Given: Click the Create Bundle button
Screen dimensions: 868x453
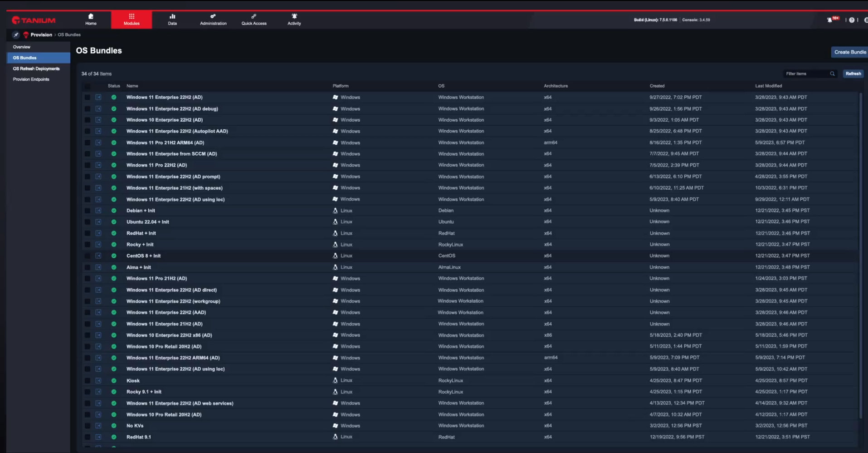Looking at the screenshot, I should click(850, 52).
